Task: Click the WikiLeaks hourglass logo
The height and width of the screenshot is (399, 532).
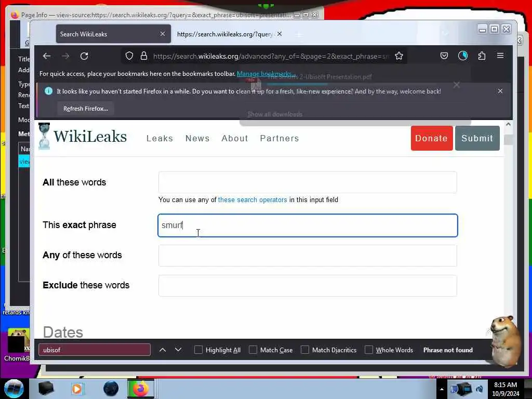Action: coord(44,137)
